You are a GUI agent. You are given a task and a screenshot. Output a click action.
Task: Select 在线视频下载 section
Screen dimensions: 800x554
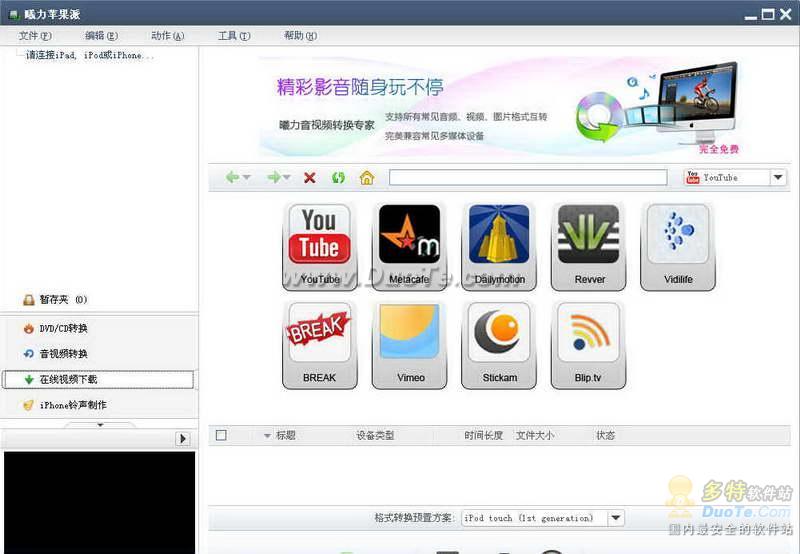coord(98,380)
